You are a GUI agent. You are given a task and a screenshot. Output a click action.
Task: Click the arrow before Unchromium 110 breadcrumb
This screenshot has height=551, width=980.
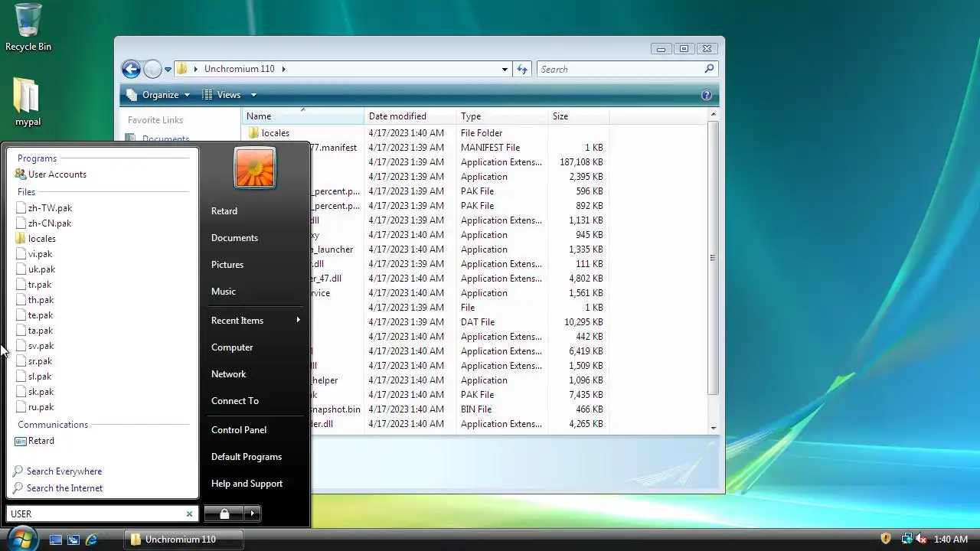pyautogui.click(x=196, y=69)
